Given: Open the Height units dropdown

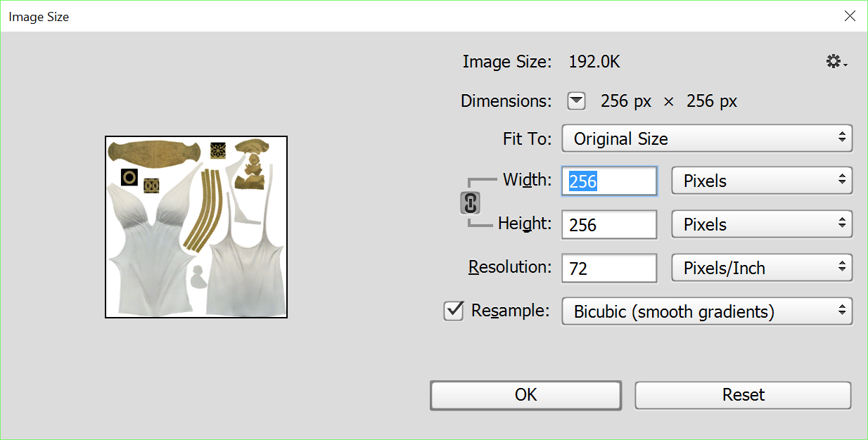Looking at the screenshot, I should coord(762,225).
